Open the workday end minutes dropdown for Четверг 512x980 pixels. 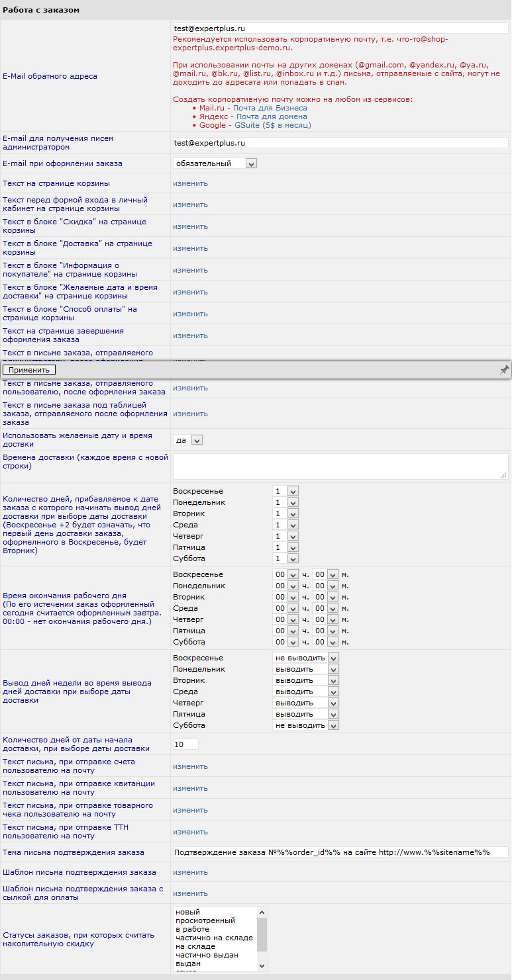tap(326, 619)
